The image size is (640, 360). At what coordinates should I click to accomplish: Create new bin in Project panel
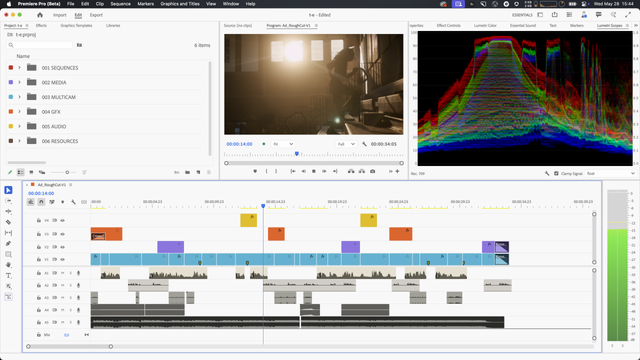[x=187, y=172]
